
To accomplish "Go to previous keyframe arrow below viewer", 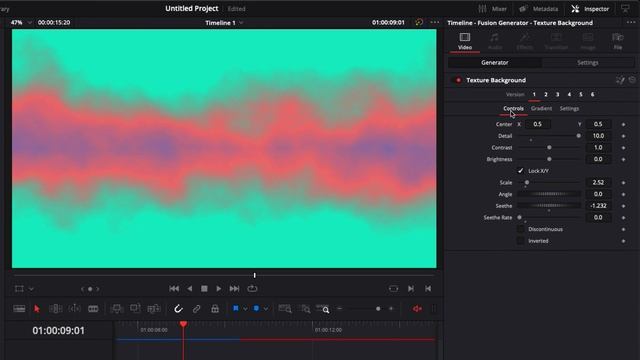I will (x=82, y=289).
